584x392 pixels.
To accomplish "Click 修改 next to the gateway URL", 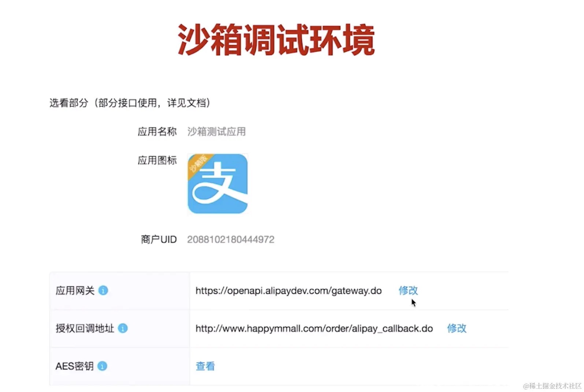I will click(x=408, y=291).
